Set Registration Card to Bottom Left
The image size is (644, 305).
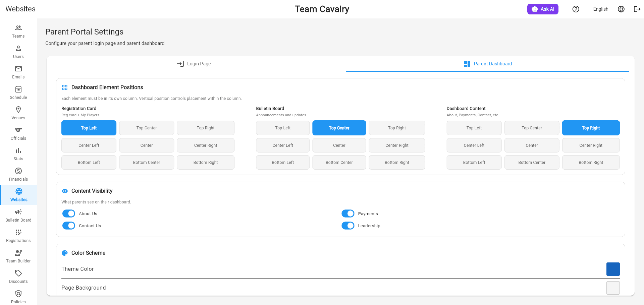click(89, 163)
